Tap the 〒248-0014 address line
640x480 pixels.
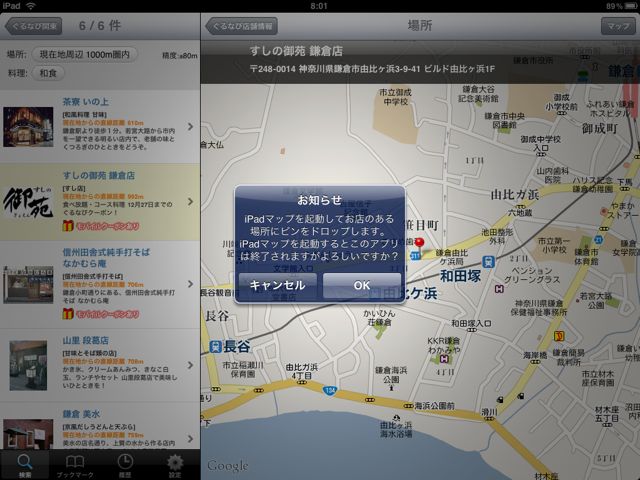click(x=372, y=69)
